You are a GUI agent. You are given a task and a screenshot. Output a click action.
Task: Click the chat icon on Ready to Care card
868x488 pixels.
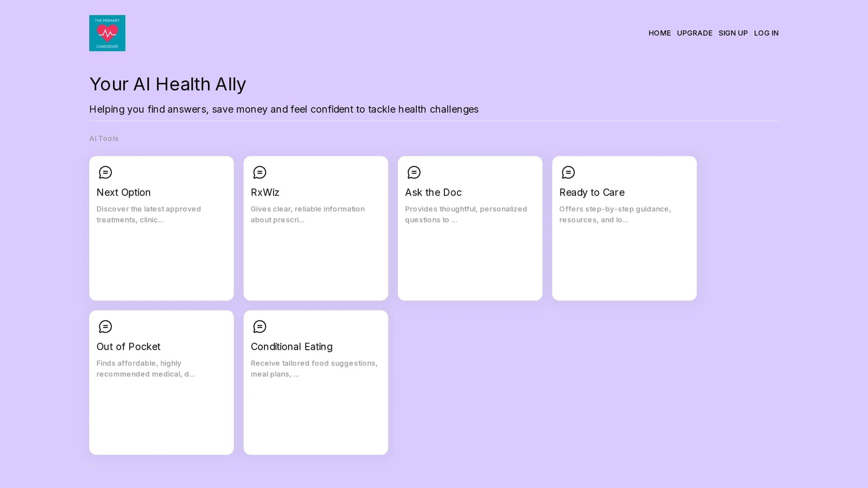point(568,172)
